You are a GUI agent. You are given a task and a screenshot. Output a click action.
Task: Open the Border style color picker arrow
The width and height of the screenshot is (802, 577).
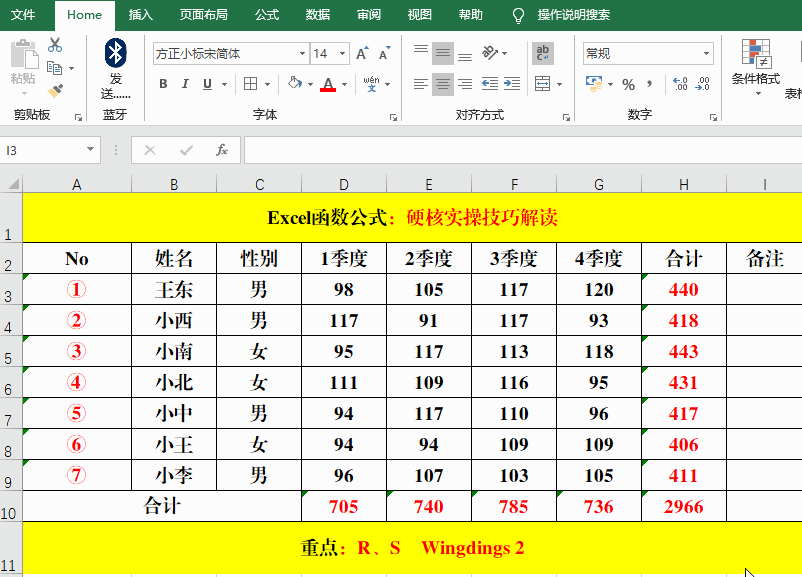click(268, 84)
